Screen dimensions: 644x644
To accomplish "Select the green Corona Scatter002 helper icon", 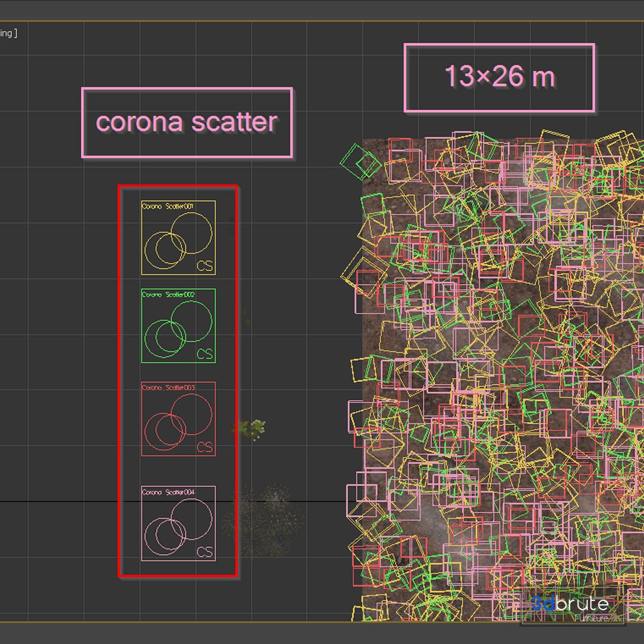I will tap(178, 326).
